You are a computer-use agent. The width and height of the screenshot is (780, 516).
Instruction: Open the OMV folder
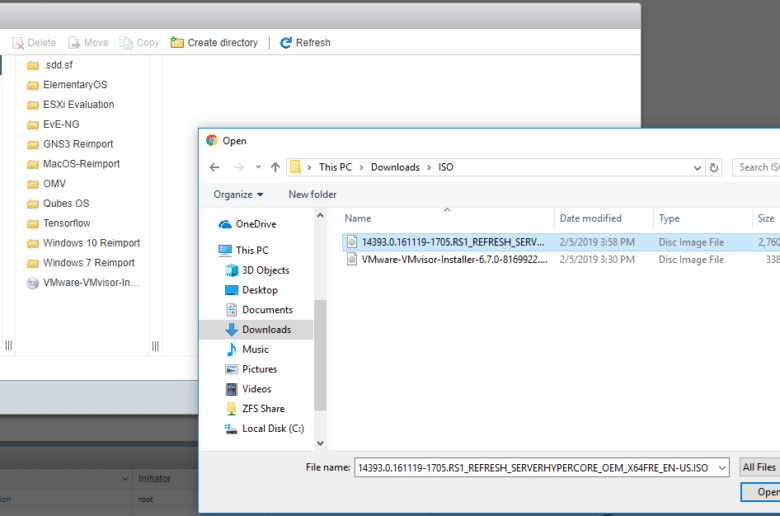[x=46, y=184]
